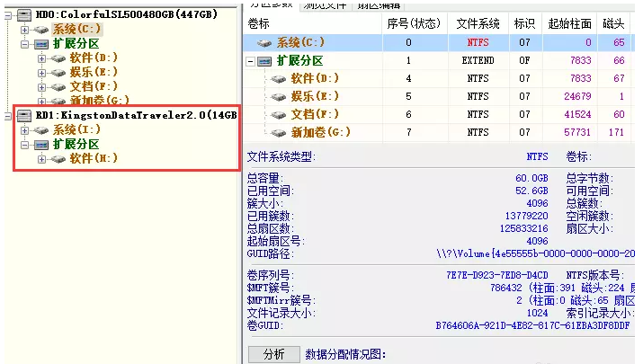Click the 分析 analyze button
The width and height of the screenshot is (643, 364).
(274, 354)
